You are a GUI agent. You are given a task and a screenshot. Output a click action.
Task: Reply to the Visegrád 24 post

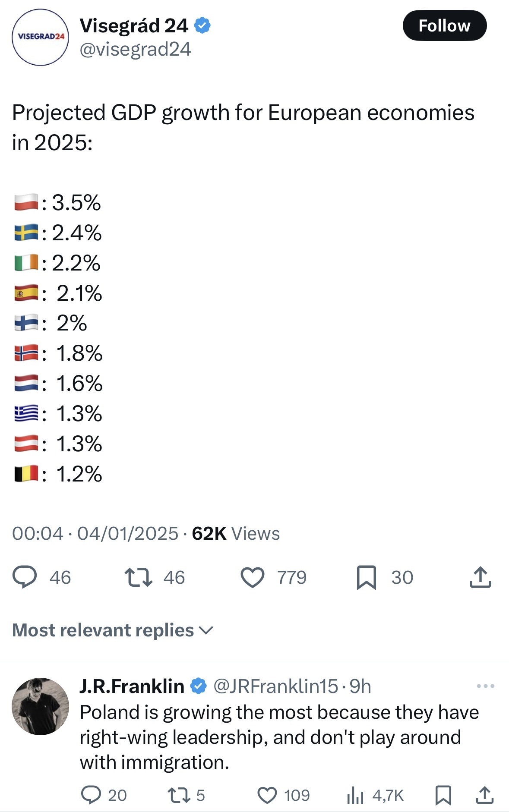25,577
